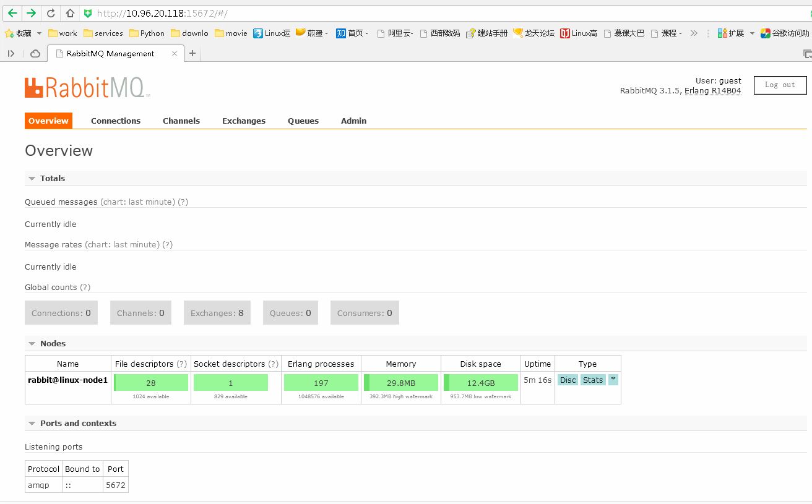Switch to the Exchanges tab
This screenshot has height=504, width=812.
[x=244, y=121]
